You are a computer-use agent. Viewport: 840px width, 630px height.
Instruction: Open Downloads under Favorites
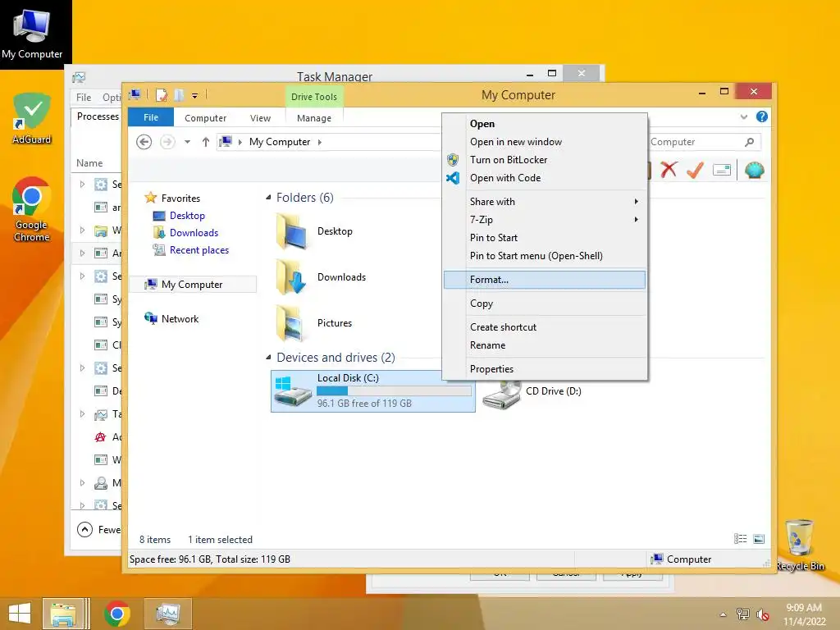[x=194, y=233]
